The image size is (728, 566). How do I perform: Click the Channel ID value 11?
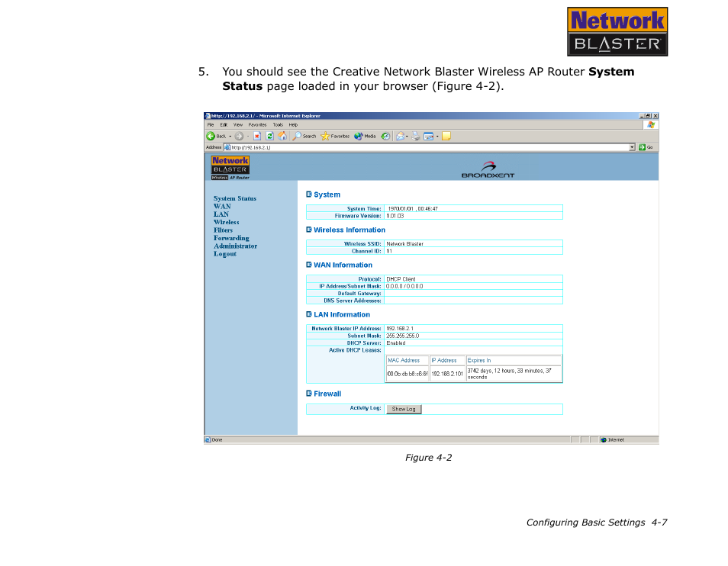[x=389, y=251]
